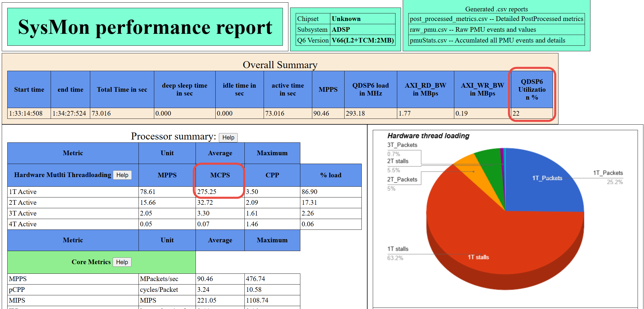Open Help for Hardware Multi Threadloading
Image resolution: width=644 pixels, height=309 pixels.
[x=122, y=175]
